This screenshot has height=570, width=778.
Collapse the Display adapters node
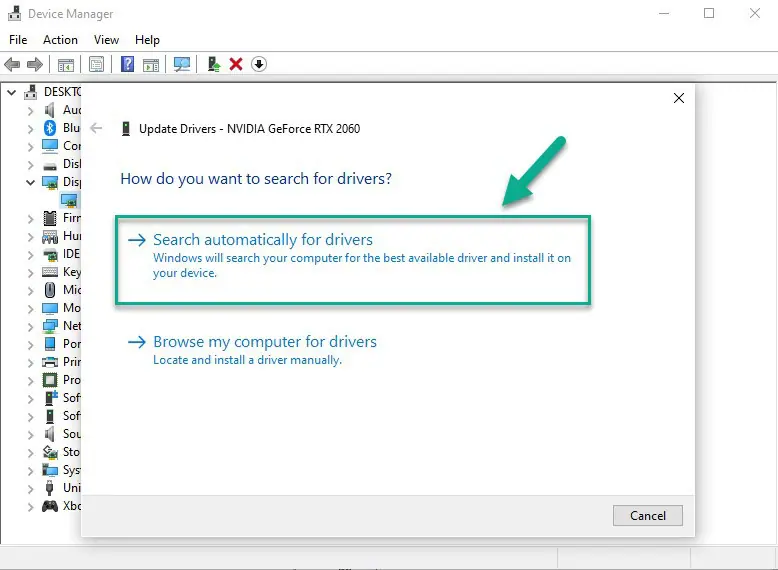[30, 183]
